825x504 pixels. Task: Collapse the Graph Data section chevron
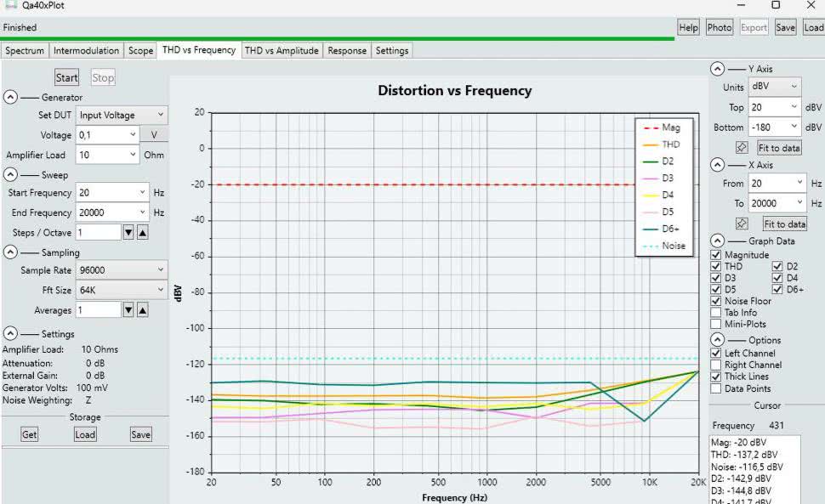(717, 241)
